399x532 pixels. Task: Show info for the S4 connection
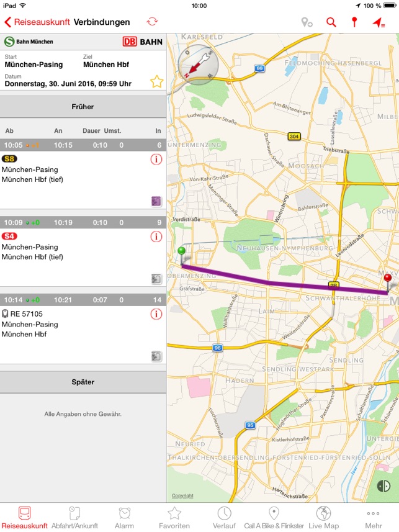click(x=156, y=237)
